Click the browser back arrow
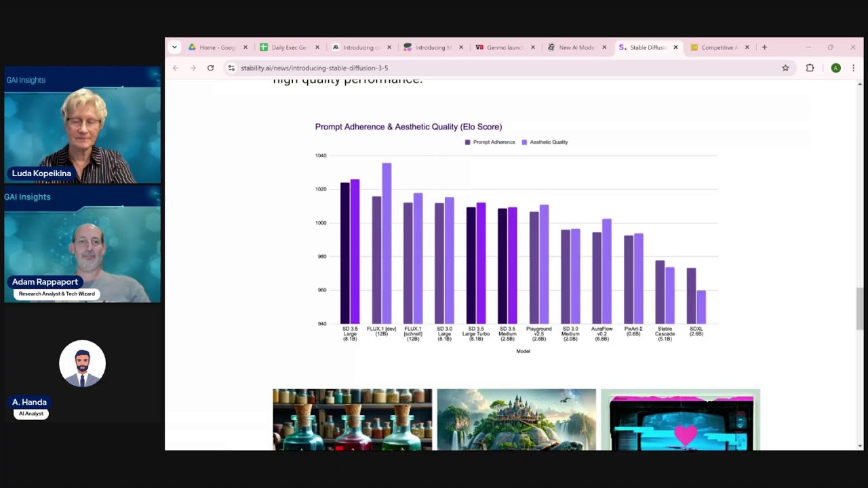Screen dimensions: 868x488 (176, 68)
